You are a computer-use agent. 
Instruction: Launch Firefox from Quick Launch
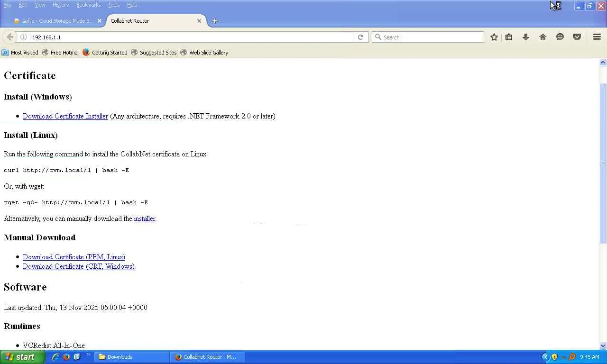66,357
